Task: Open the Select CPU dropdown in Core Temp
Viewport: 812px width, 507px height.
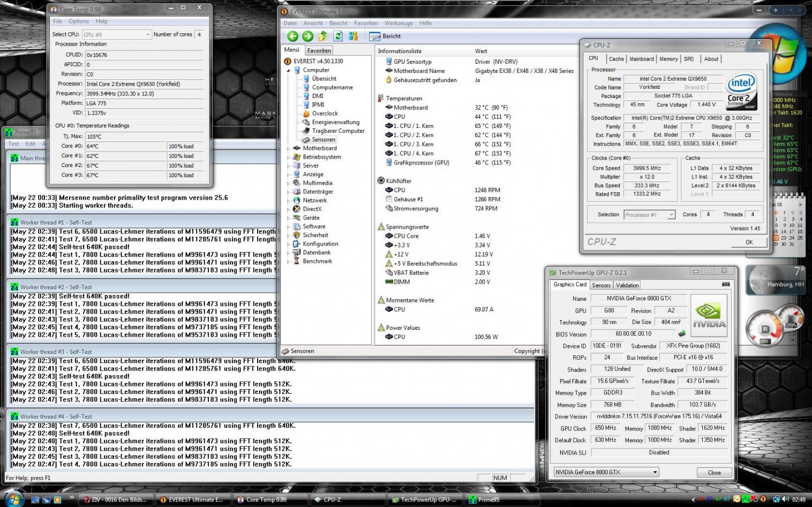Action: 148,35
